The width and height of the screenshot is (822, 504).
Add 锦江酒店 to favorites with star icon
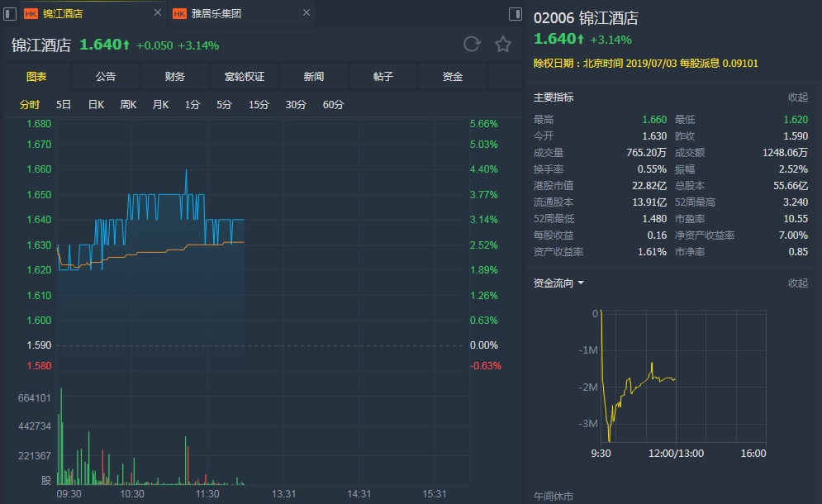tap(503, 44)
